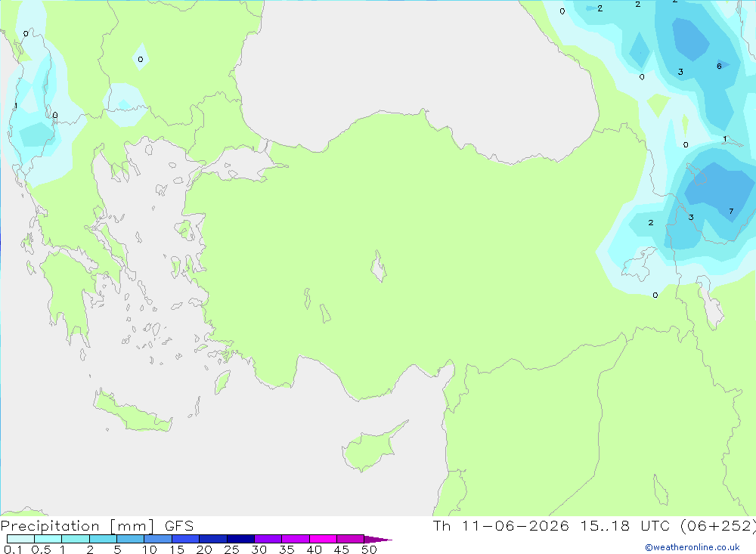Click the 40-45 mm magenta legend swatch
The height and width of the screenshot is (554, 756).
pos(323,539)
